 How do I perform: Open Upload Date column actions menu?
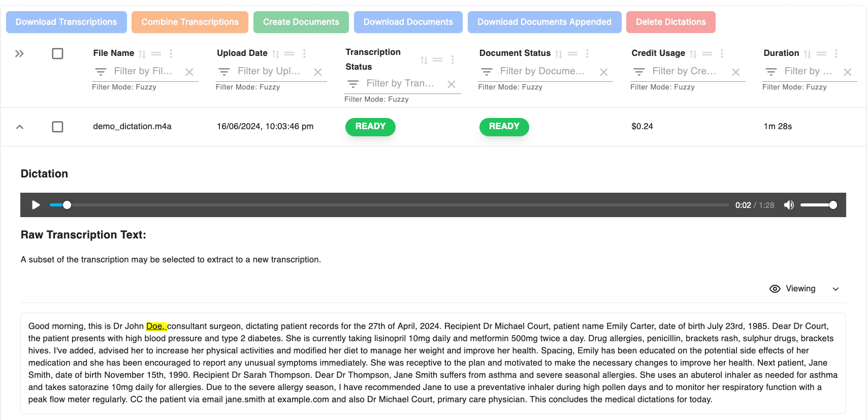304,53
